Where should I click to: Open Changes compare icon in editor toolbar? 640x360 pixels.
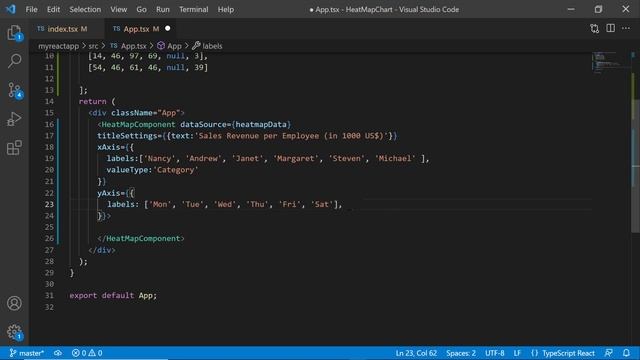[595, 29]
